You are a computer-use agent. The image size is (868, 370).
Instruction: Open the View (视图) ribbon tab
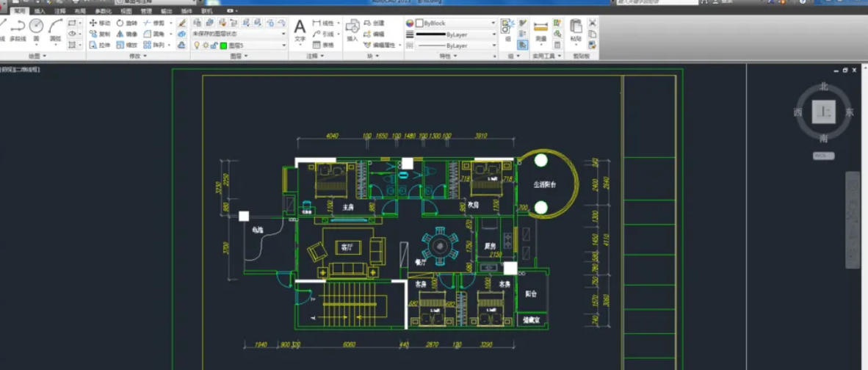coord(126,12)
